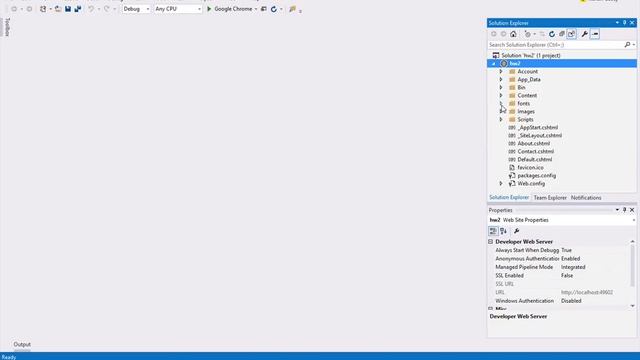Click the Solution Explorer search magnifier icon
The width and height of the screenshot is (640, 360).
pos(627,44)
